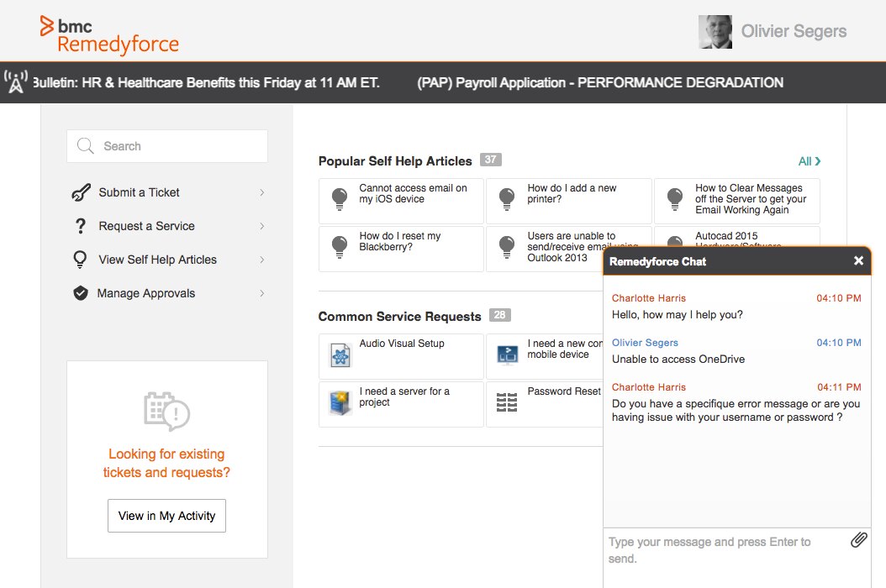The width and height of the screenshot is (886, 588).
Task: Click the Request a Service question mark icon
Action: pyautogui.click(x=81, y=226)
